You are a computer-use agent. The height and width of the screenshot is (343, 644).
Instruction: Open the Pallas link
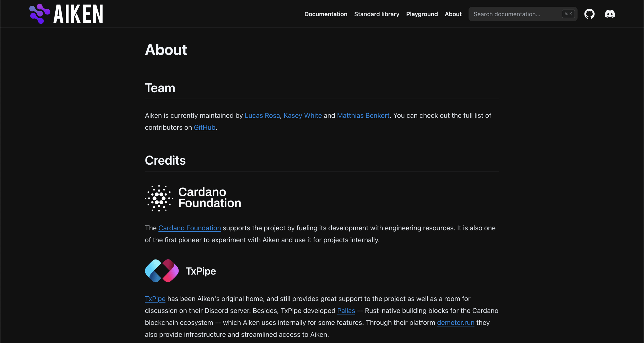pyautogui.click(x=346, y=311)
